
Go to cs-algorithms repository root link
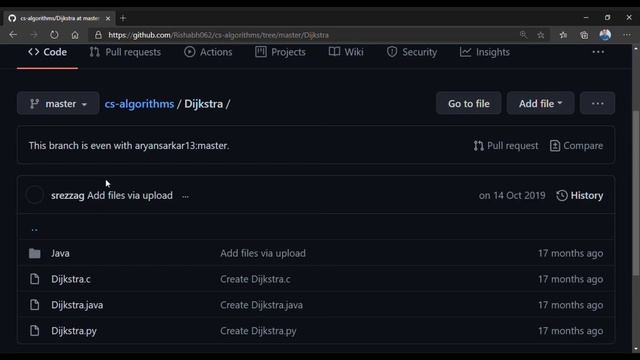click(x=139, y=104)
